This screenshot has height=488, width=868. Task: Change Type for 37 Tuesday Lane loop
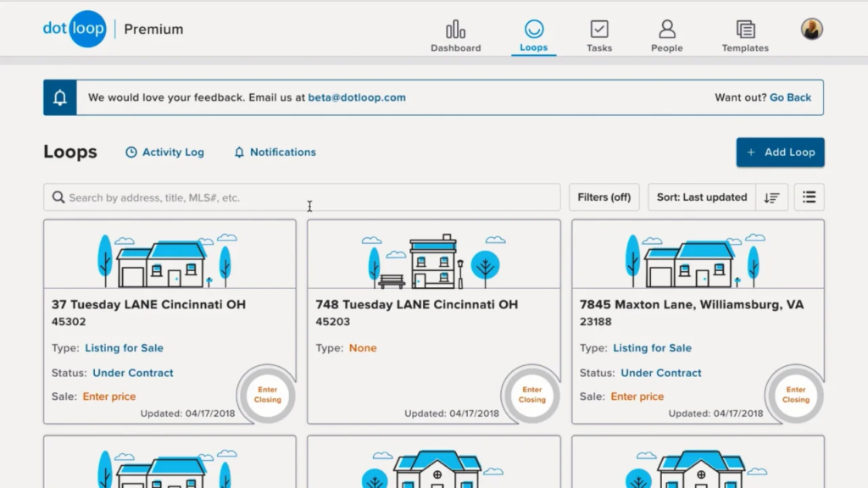click(x=124, y=348)
